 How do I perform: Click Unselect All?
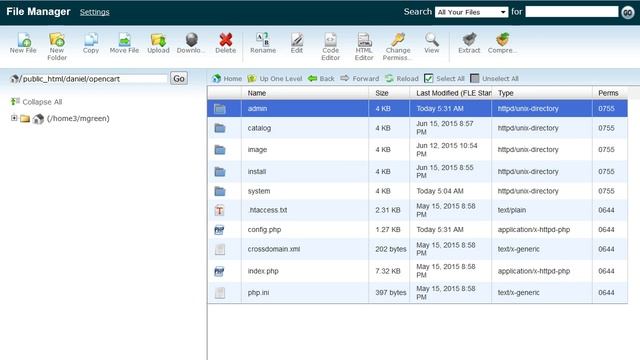pos(494,78)
